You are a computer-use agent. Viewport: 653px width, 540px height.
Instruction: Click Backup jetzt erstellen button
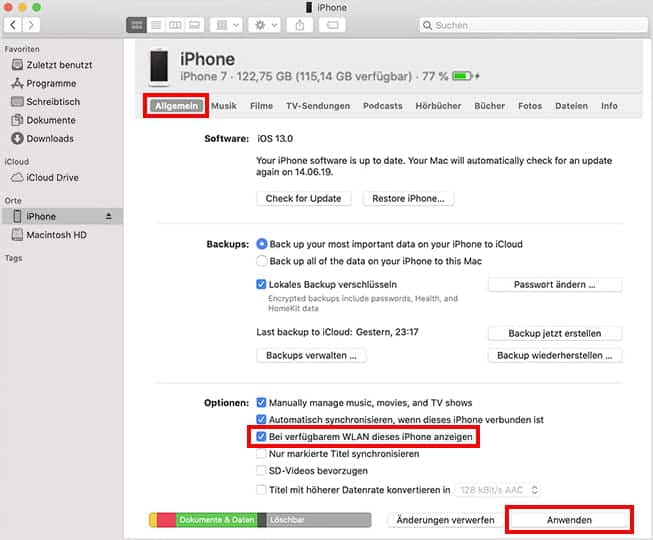pos(555,333)
